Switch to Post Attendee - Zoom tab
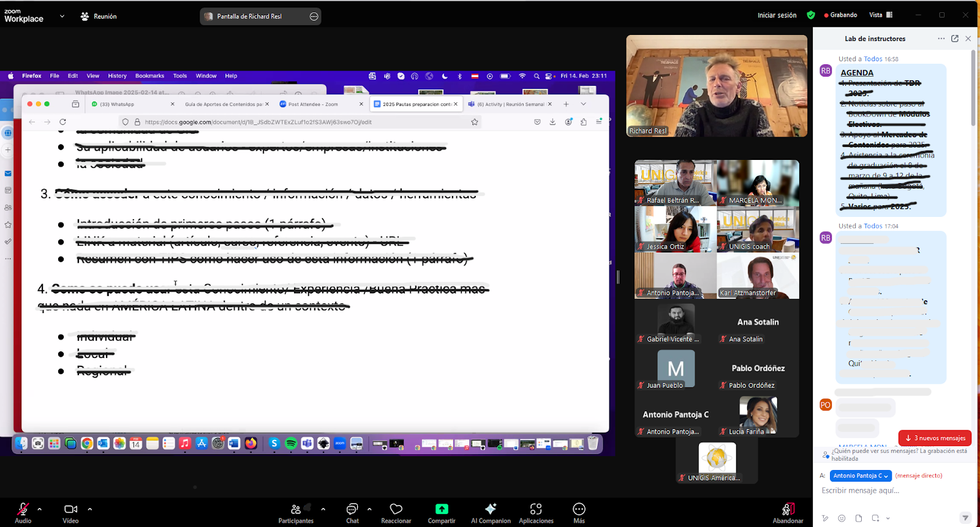This screenshot has width=980, height=527. [x=320, y=104]
